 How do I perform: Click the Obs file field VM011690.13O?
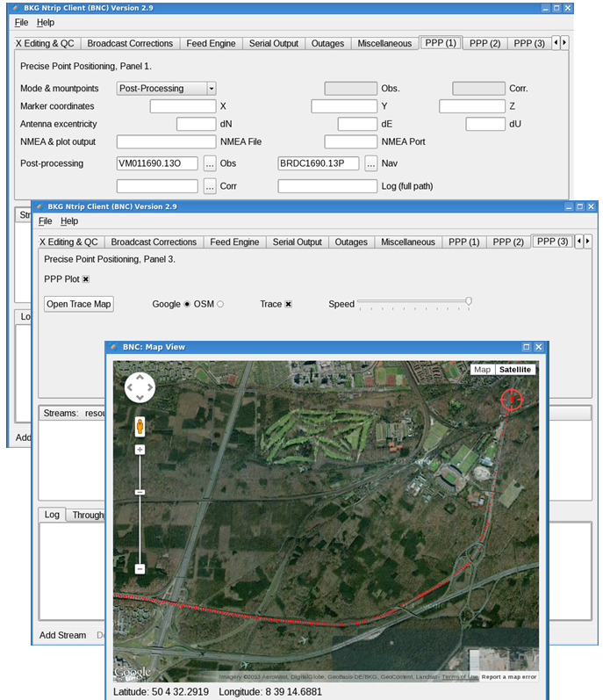click(157, 163)
